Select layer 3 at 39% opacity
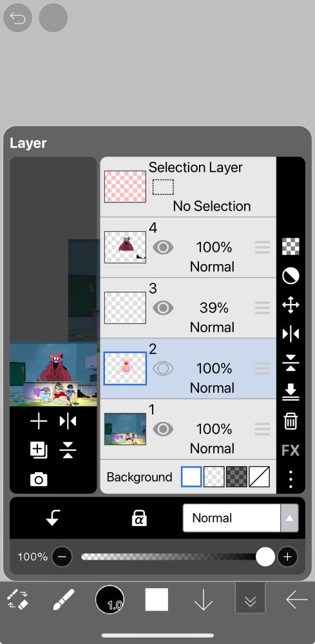 pyautogui.click(x=188, y=308)
